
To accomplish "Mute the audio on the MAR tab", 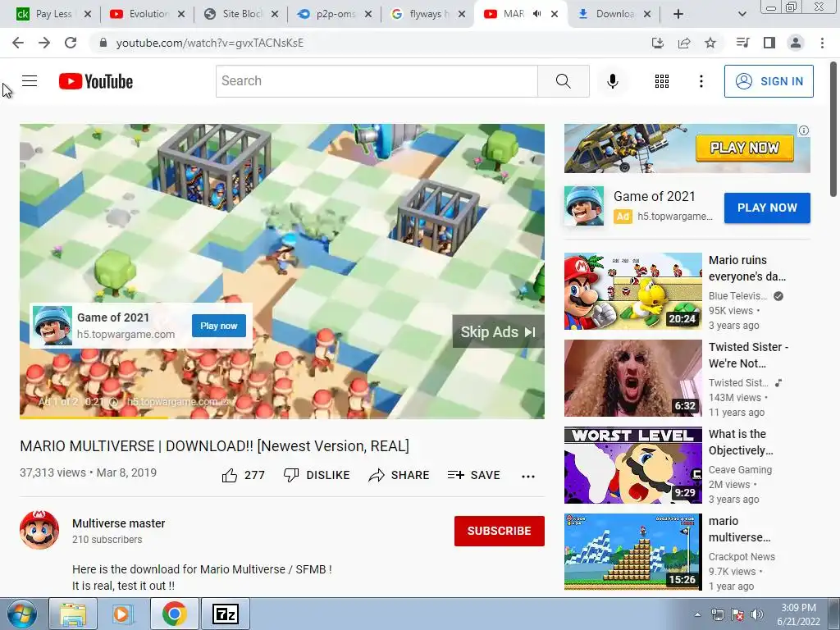I will [537, 14].
